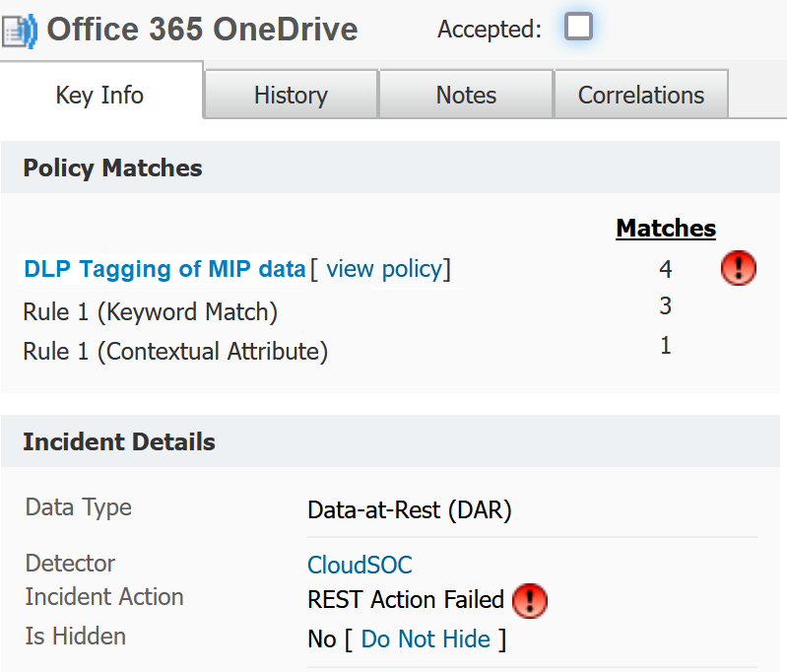Click the Office 365 OneDrive title
Viewport: 787px width, 672px height.
point(202,30)
